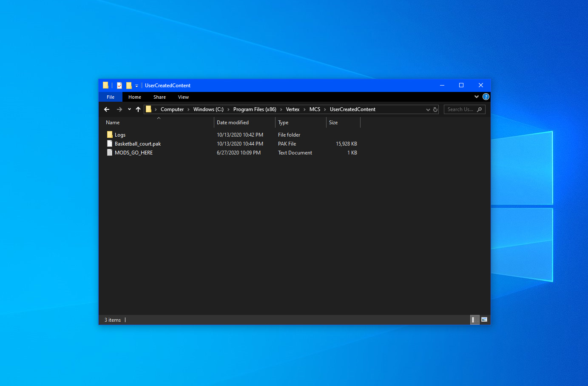Open the Help question mark icon
Screen dimensions: 588x386
tap(486, 97)
